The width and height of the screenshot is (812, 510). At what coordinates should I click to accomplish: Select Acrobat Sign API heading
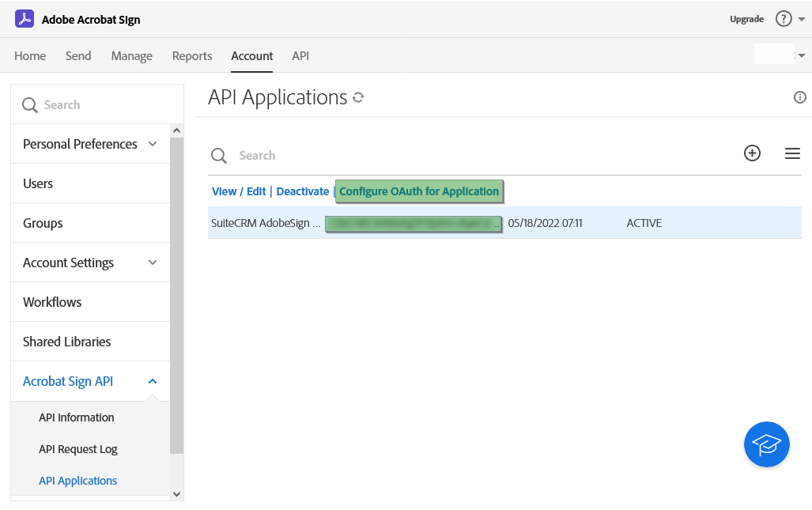point(68,381)
